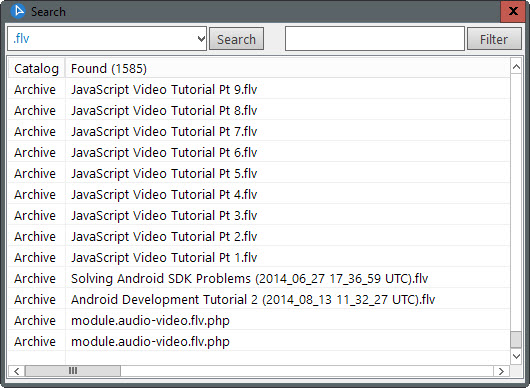Click the vertical scrollbar down arrow

pyautogui.click(x=516, y=356)
